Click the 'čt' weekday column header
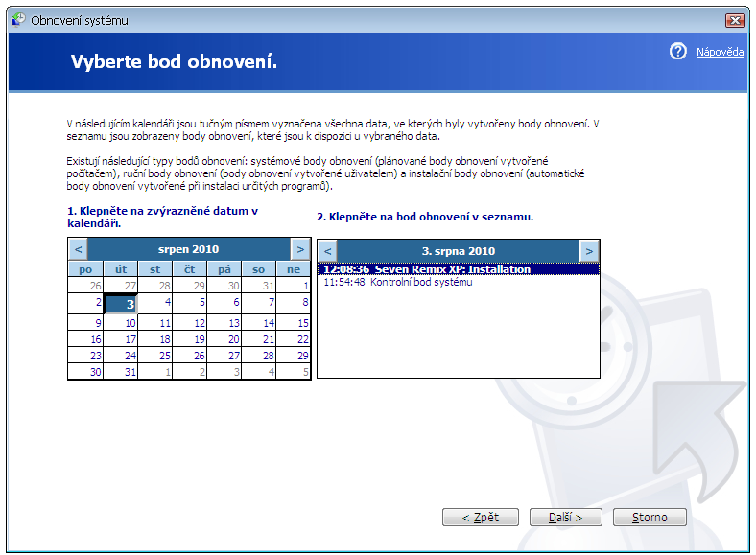The image size is (756, 555). tap(190, 269)
